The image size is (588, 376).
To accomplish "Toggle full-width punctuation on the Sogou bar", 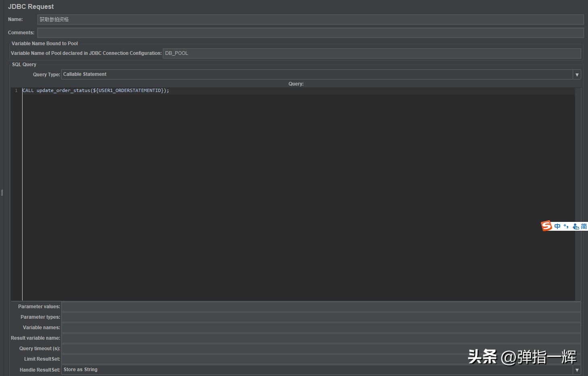I will click(566, 226).
